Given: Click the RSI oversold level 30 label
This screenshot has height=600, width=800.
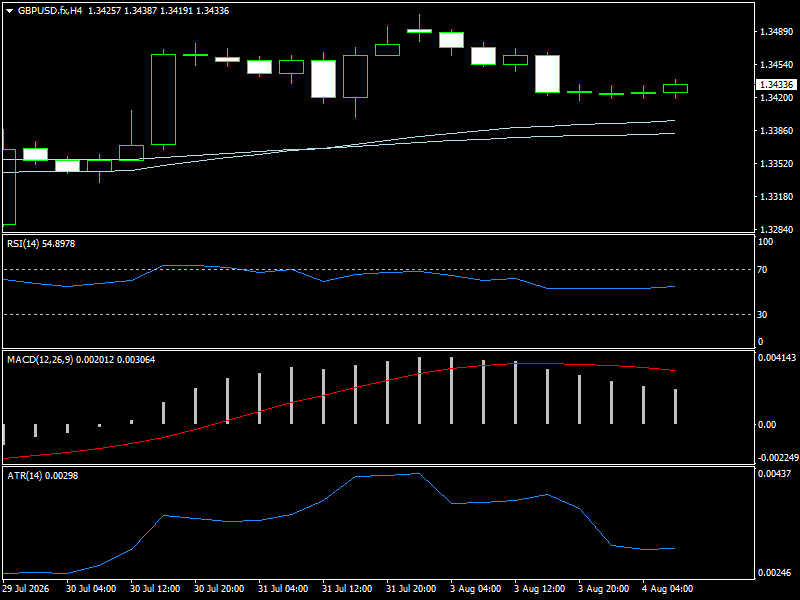Looking at the screenshot, I should coord(762,315).
